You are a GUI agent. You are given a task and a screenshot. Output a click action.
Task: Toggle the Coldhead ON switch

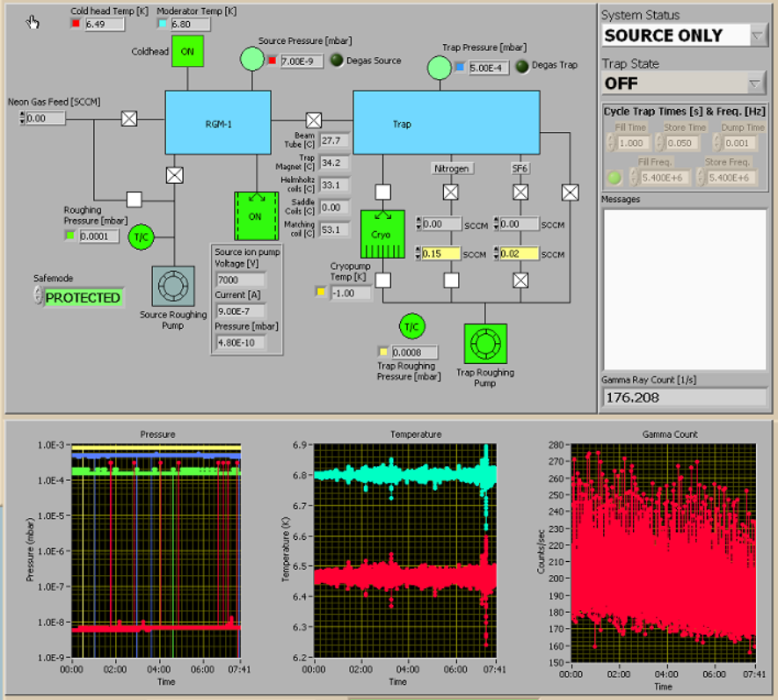coord(186,51)
